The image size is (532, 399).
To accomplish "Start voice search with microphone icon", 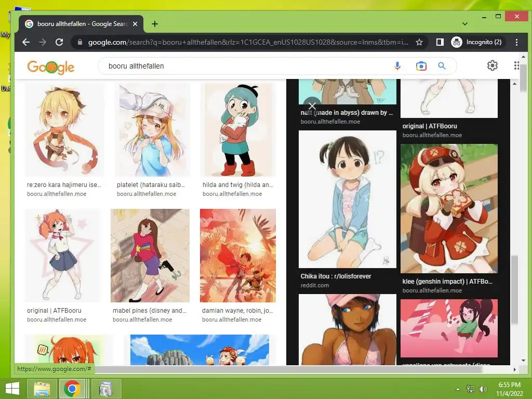I will [397, 66].
